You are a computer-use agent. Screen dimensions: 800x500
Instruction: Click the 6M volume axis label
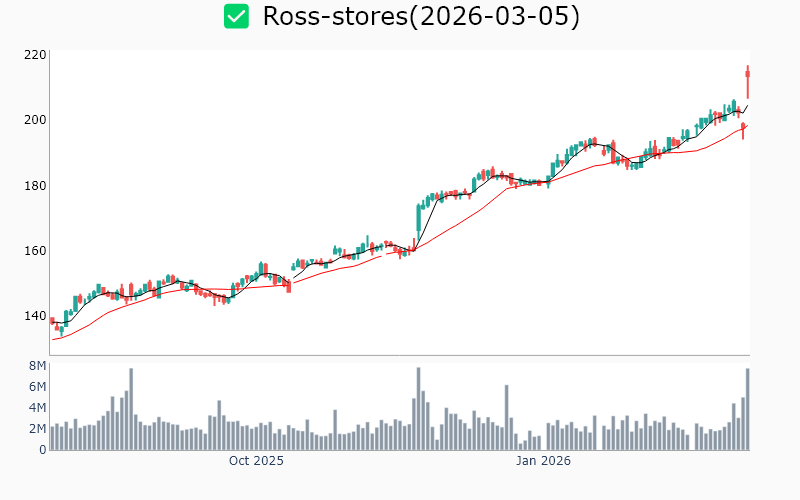click(x=37, y=387)
